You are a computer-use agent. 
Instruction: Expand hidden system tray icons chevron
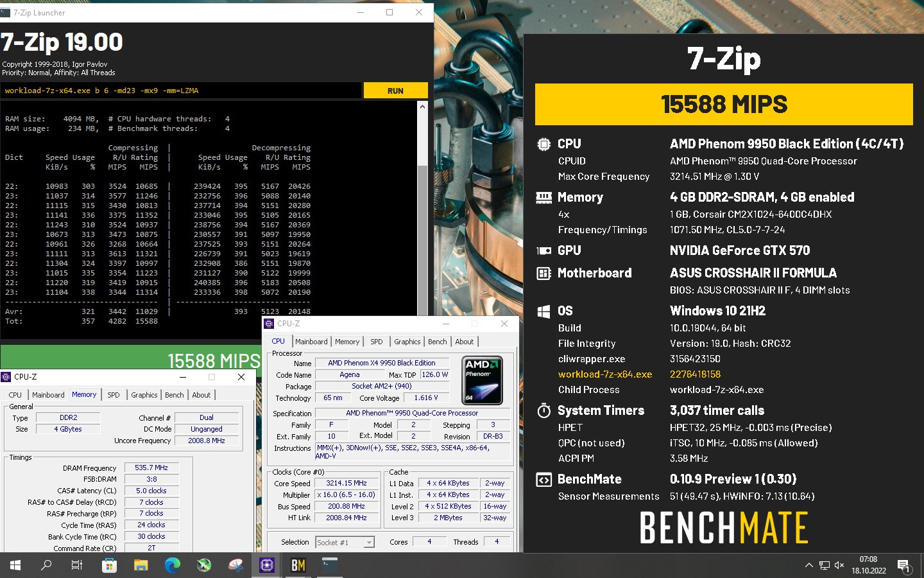809,565
